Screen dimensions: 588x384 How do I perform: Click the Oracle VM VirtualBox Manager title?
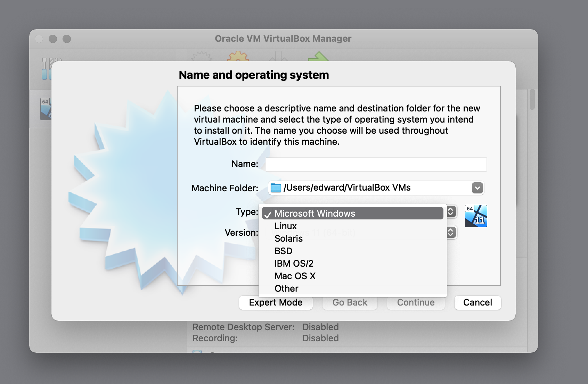(283, 39)
